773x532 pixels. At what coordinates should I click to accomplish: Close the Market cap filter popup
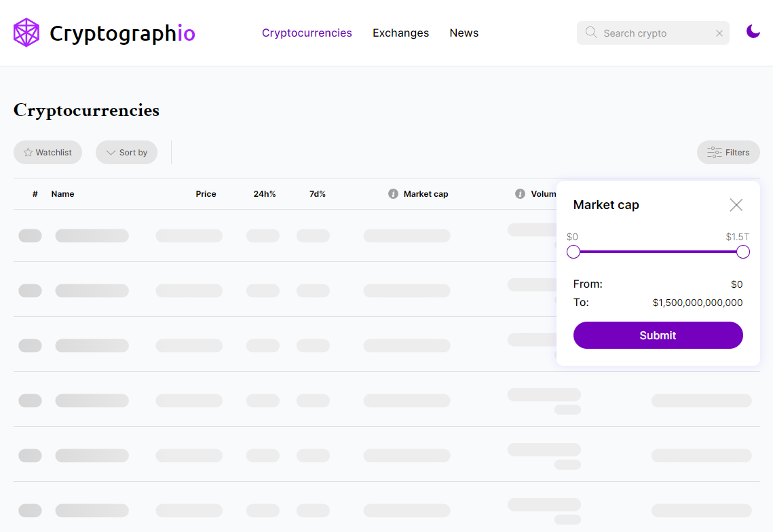click(736, 205)
